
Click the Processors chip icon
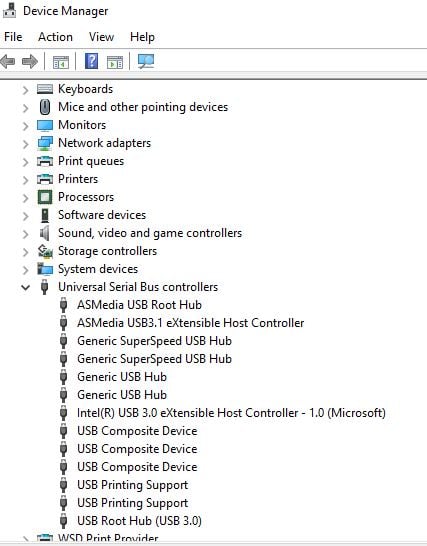(45, 197)
